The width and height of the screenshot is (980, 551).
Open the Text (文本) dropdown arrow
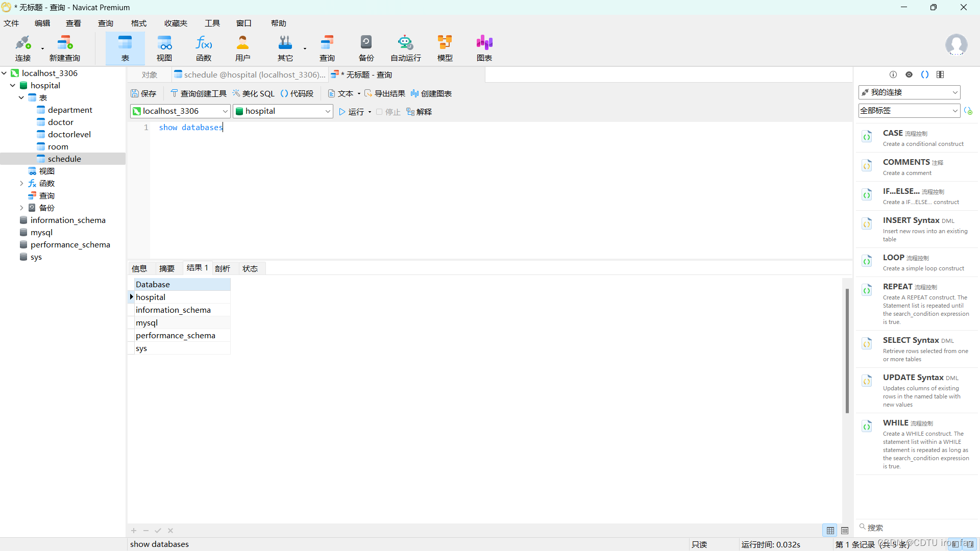pyautogui.click(x=359, y=94)
